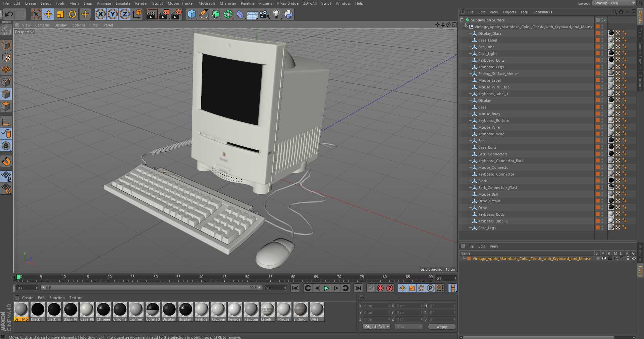The height and width of the screenshot is (339, 644).
Task: Maximize viewport toggle icon
Action: point(454,25)
